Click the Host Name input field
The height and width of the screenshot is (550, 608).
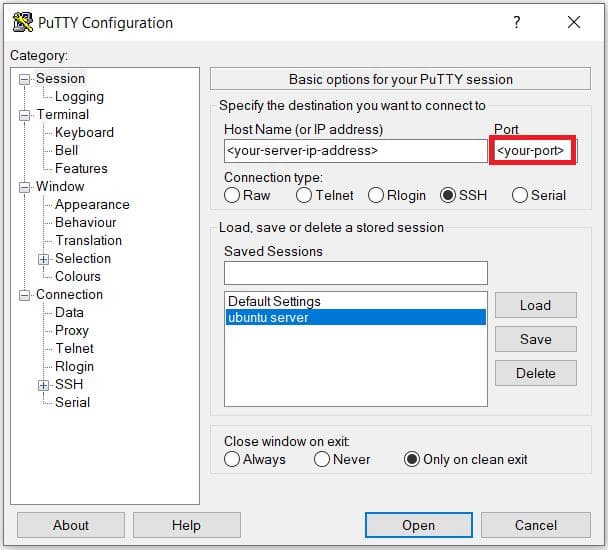click(x=356, y=151)
